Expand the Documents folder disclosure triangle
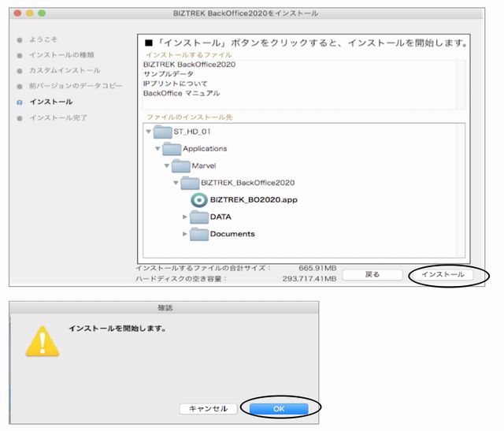504x431 pixels. click(186, 234)
